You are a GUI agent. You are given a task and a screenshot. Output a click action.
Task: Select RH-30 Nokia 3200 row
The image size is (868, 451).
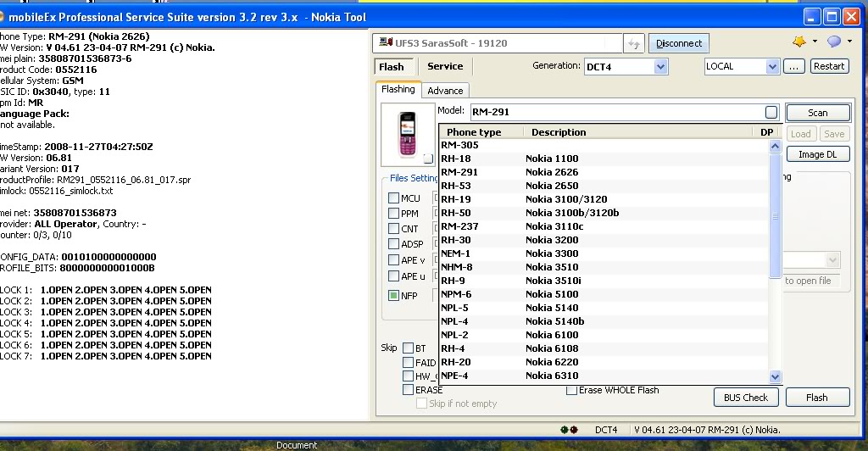point(604,240)
